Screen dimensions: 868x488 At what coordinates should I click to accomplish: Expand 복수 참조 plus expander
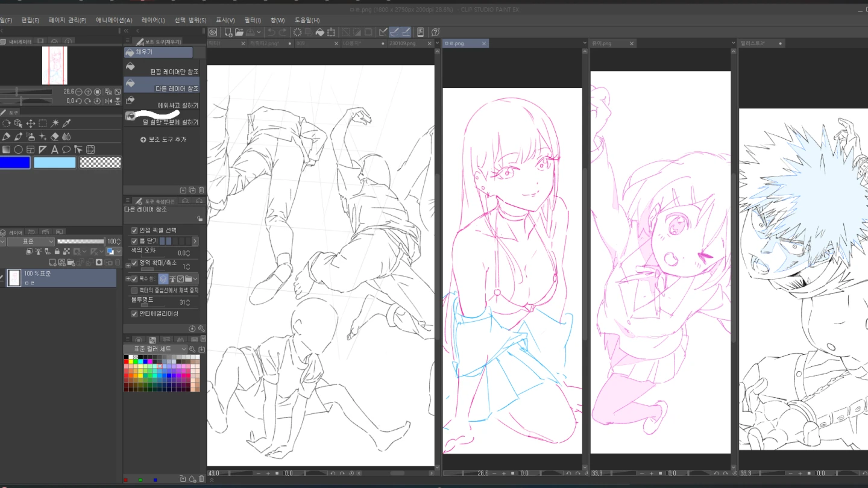[128, 278]
